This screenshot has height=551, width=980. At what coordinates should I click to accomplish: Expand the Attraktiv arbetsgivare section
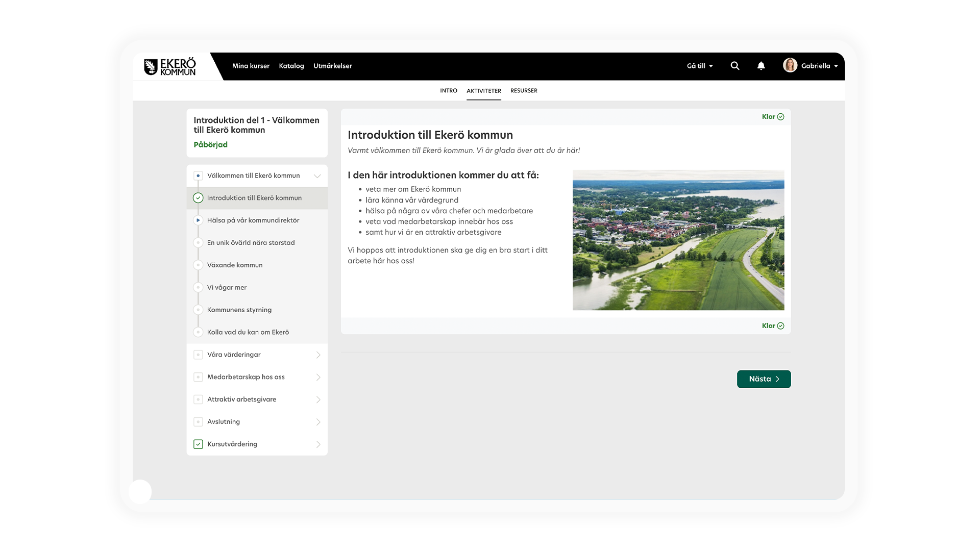318,399
